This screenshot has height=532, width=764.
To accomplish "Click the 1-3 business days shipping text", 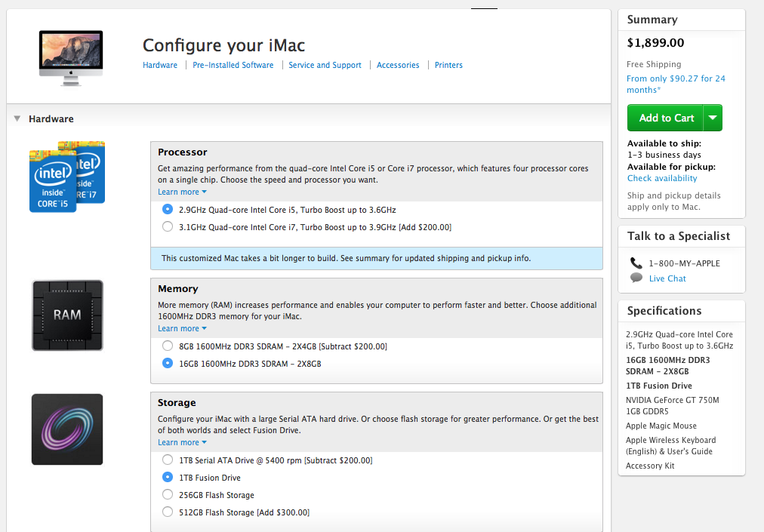I will (664, 155).
